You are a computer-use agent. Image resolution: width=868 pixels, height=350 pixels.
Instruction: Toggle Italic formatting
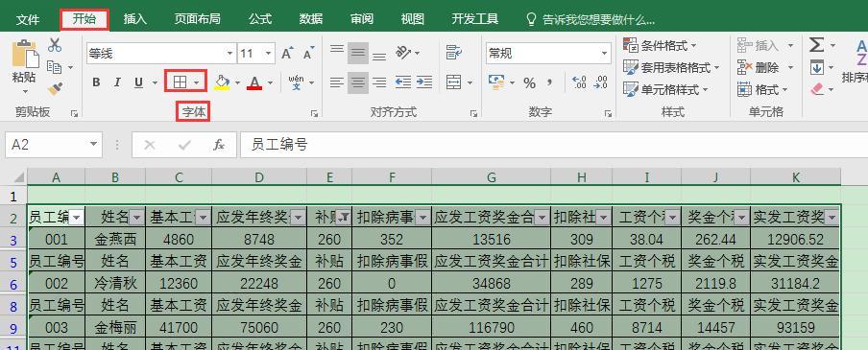[x=117, y=82]
